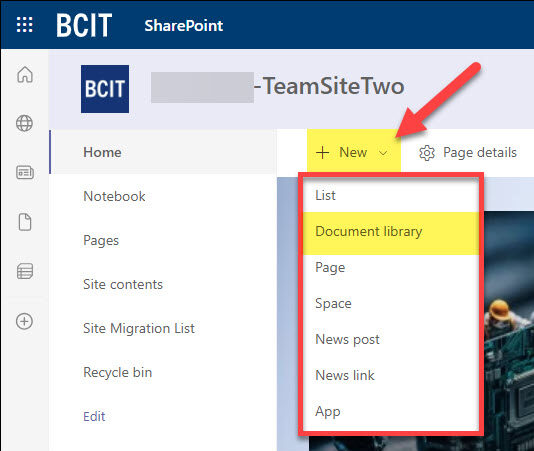Click the Page details gear icon
534x451 pixels.
point(427,153)
